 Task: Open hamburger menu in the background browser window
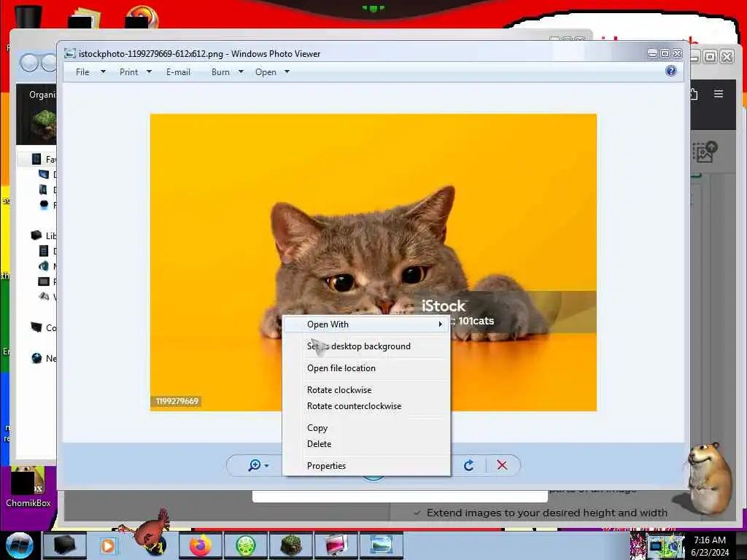point(719,94)
